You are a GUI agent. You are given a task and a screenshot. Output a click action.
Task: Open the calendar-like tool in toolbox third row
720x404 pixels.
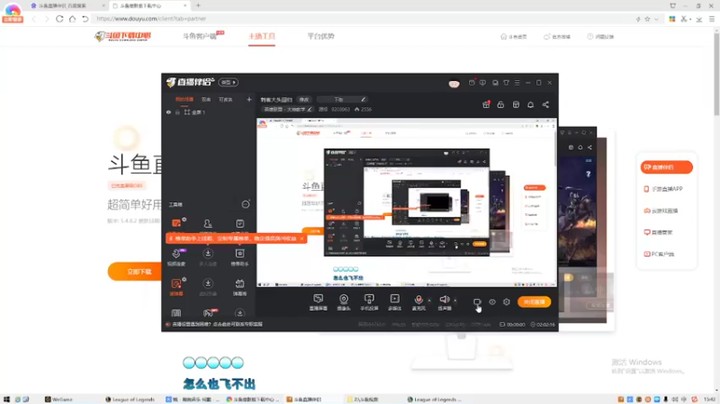pos(239,286)
